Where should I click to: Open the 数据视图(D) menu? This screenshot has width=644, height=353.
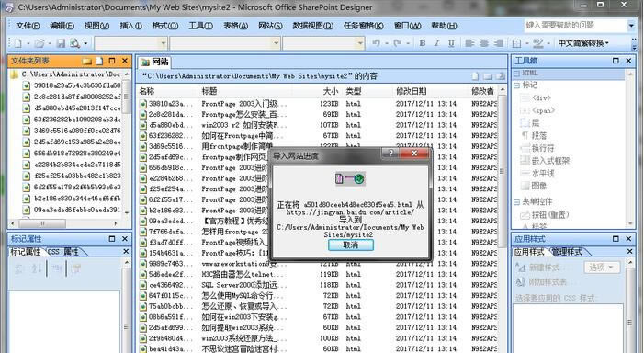313,26
